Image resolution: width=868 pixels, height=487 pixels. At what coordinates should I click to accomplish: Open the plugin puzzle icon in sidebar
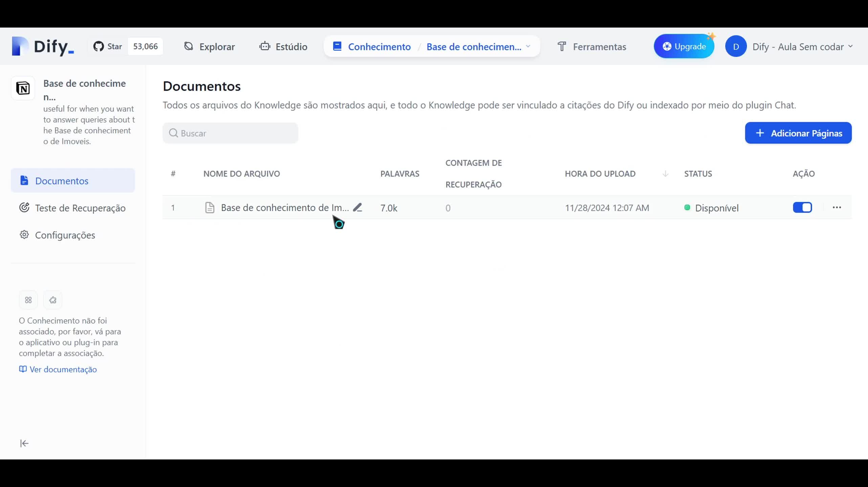tap(52, 300)
